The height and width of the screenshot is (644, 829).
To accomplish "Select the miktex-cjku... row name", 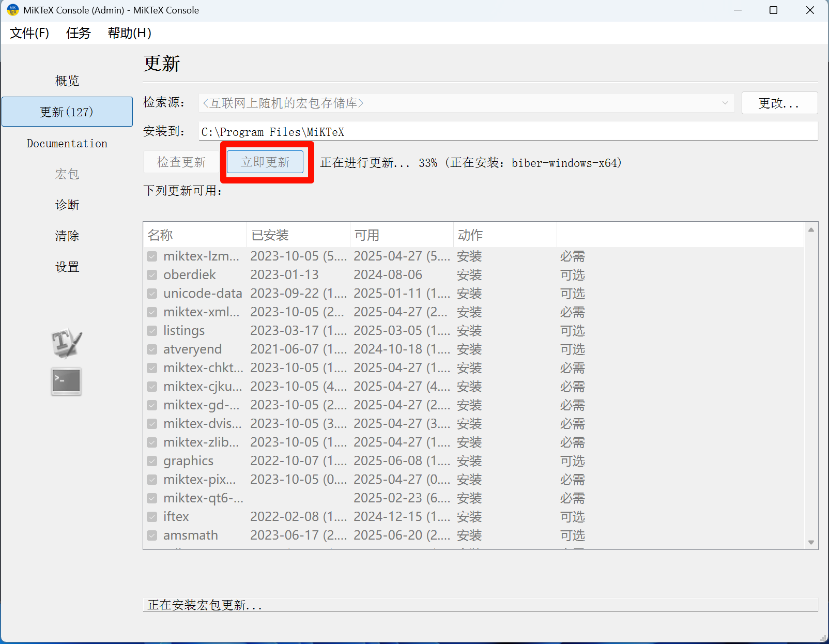I will coord(203,387).
